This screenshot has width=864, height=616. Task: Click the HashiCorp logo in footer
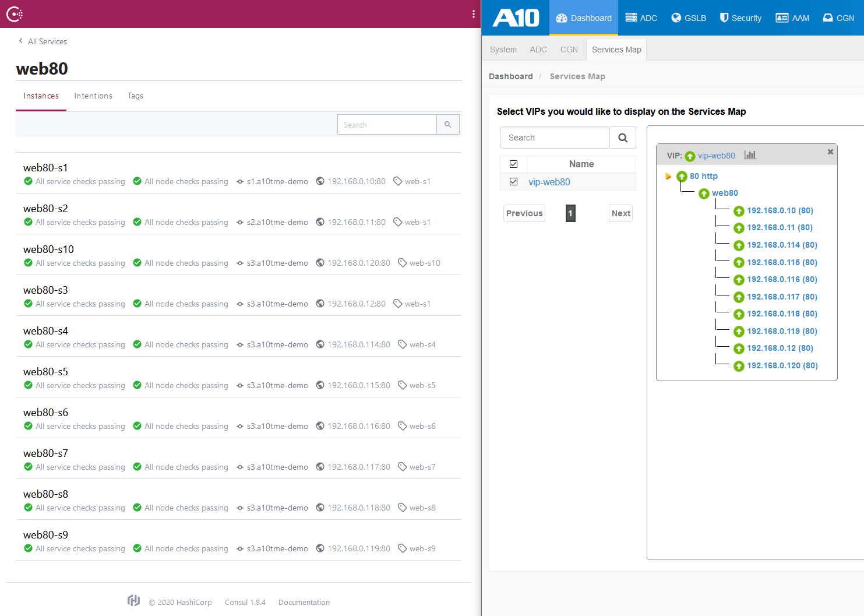(x=134, y=601)
